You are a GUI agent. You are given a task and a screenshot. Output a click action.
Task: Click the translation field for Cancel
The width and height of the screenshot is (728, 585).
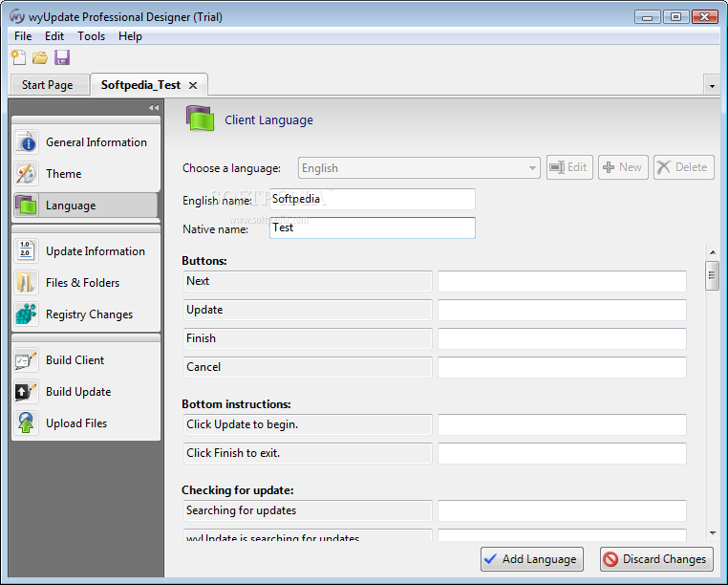[x=562, y=367]
